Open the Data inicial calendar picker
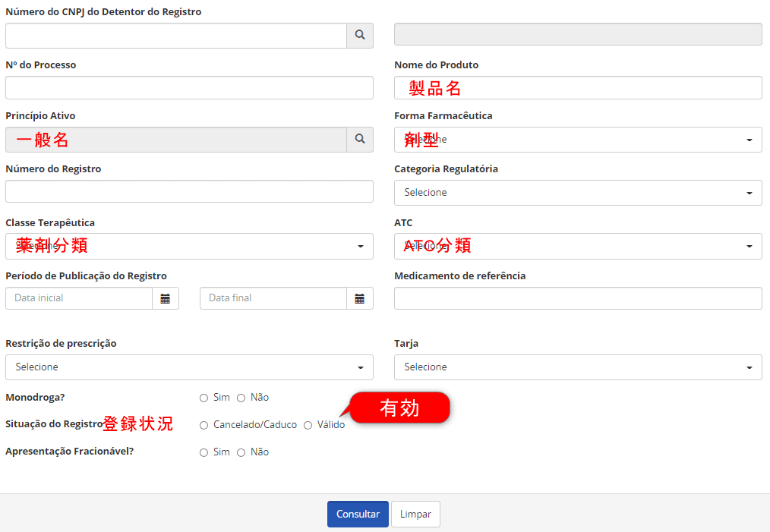 coord(166,298)
